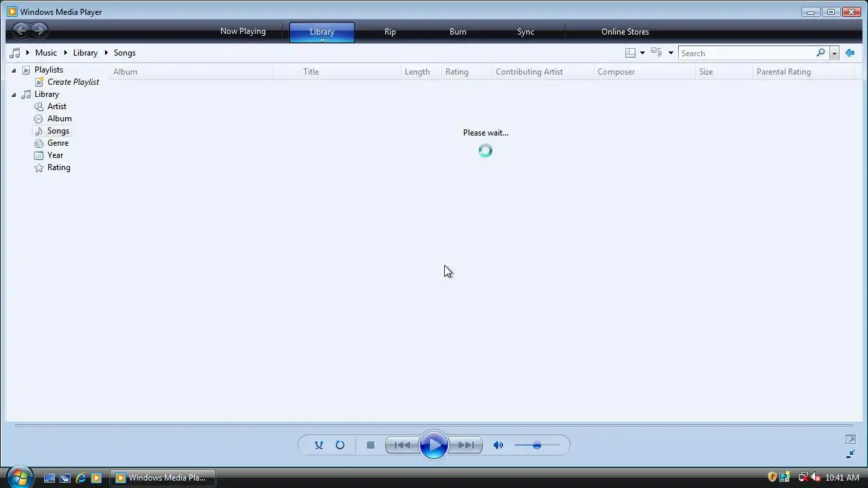Switch to compact mode icon

pos(850,454)
